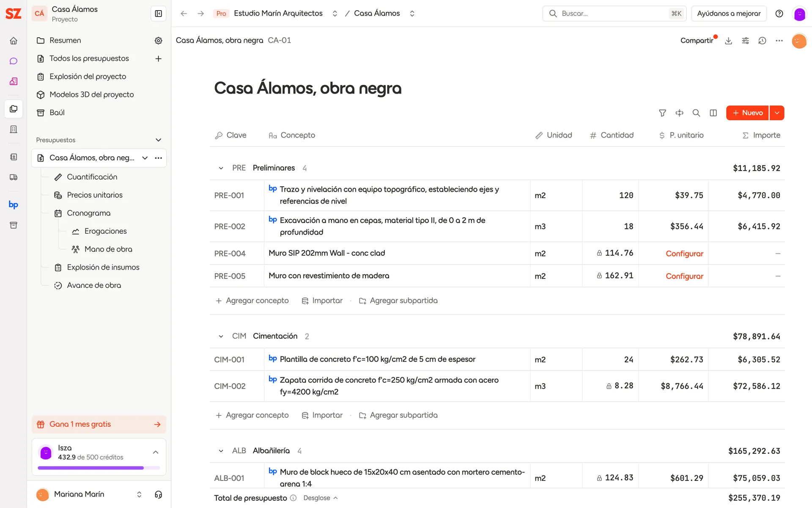
Task: Open Precios unitarios page
Action: pyautogui.click(x=95, y=195)
